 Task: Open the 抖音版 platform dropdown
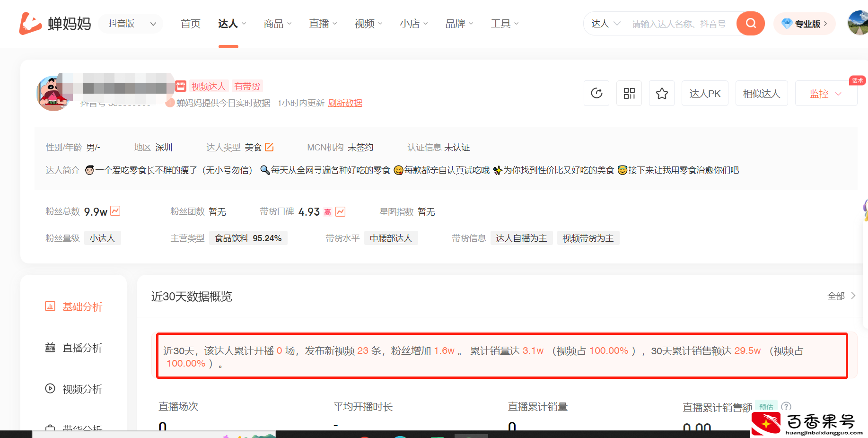click(132, 23)
